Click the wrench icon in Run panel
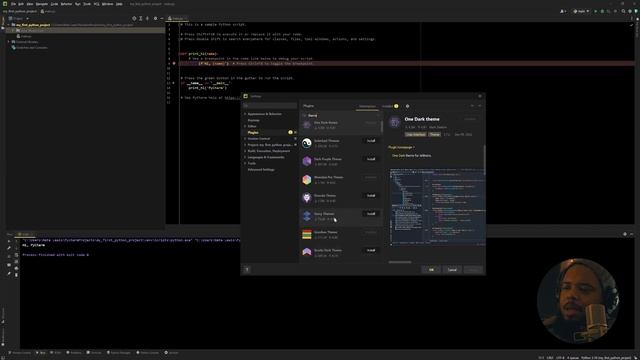Image resolution: width=640 pixels, height=360 pixels. 9,248
